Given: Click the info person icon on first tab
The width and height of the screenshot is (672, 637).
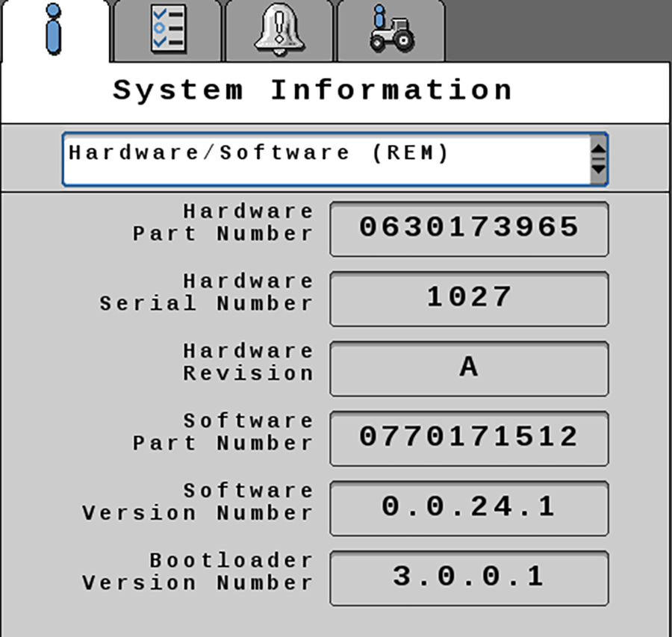Looking at the screenshot, I should pyautogui.click(x=52, y=28).
